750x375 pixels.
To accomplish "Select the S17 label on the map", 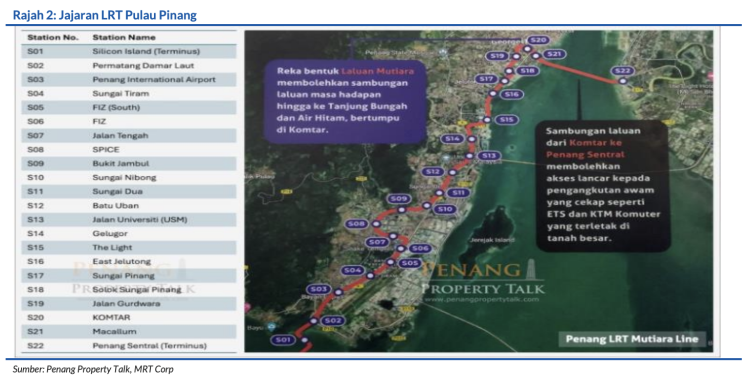I will tap(485, 79).
